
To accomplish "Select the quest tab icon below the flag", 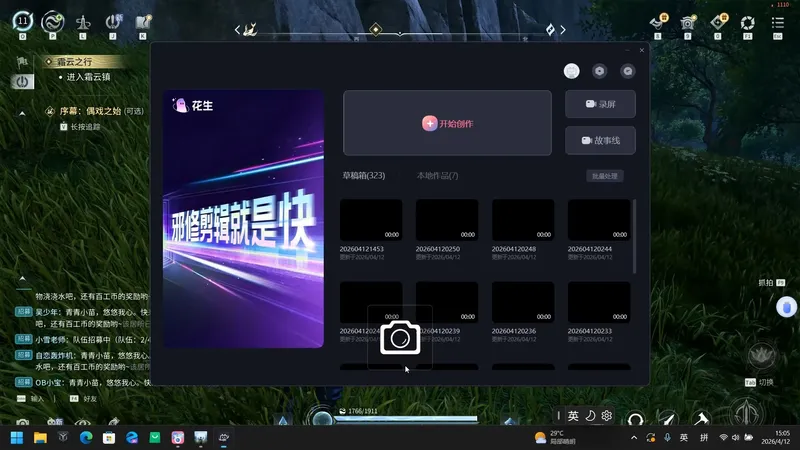I will (22, 82).
